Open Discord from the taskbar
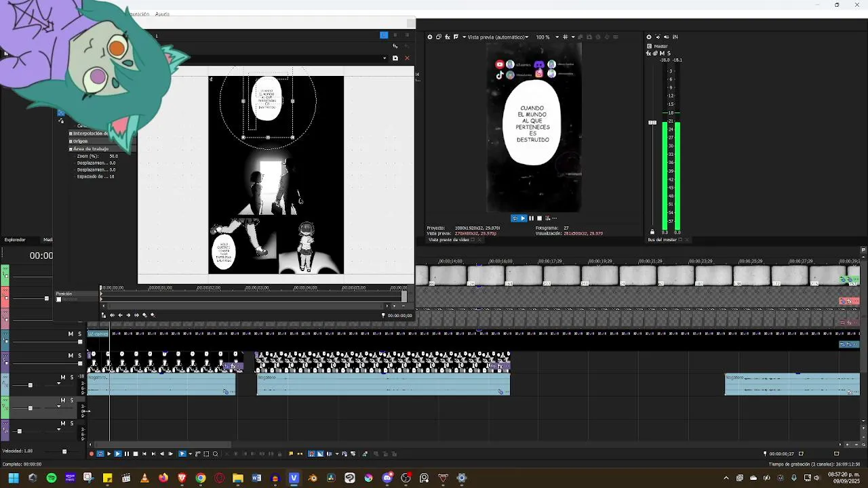 coord(387,478)
